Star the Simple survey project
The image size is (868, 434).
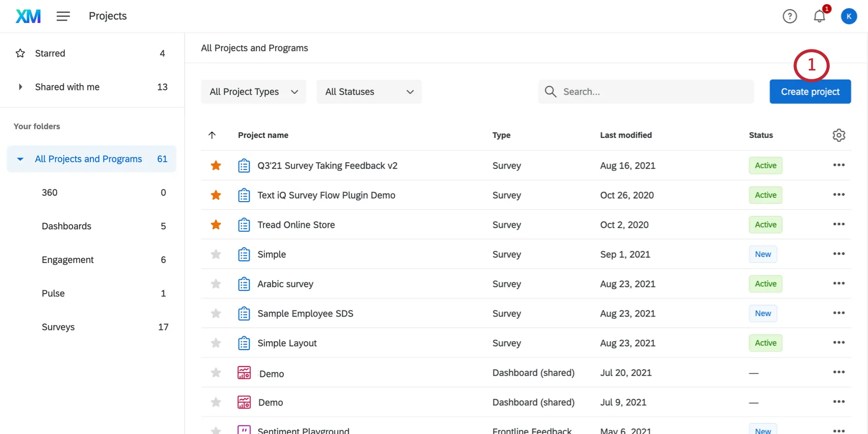[x=216, y=254]
